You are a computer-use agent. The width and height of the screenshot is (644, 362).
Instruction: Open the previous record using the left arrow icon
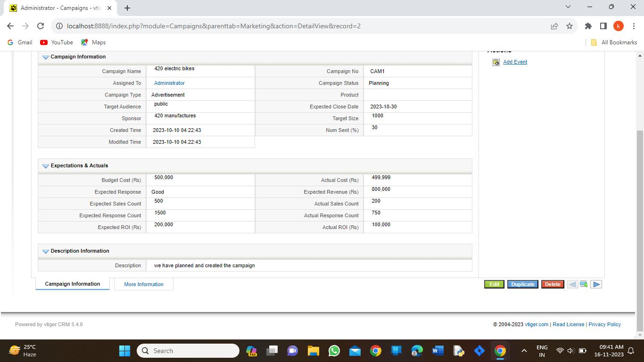coord(572,284)
